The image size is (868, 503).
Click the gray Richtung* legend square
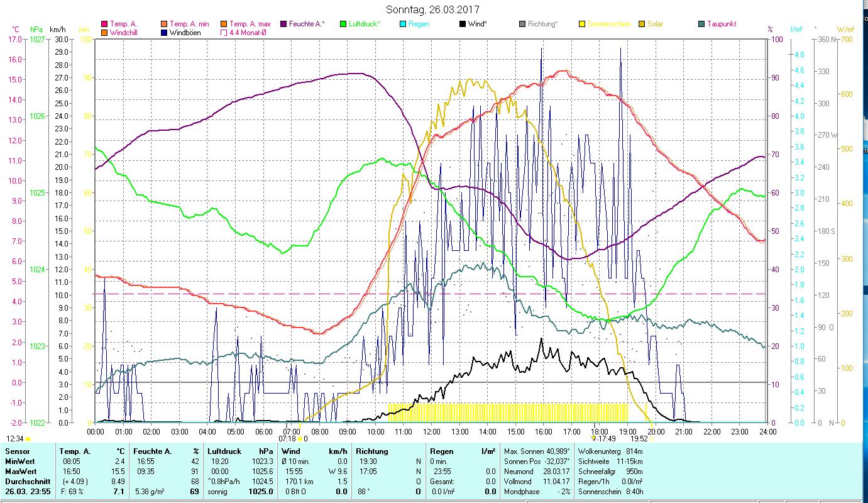pos(522,25)
